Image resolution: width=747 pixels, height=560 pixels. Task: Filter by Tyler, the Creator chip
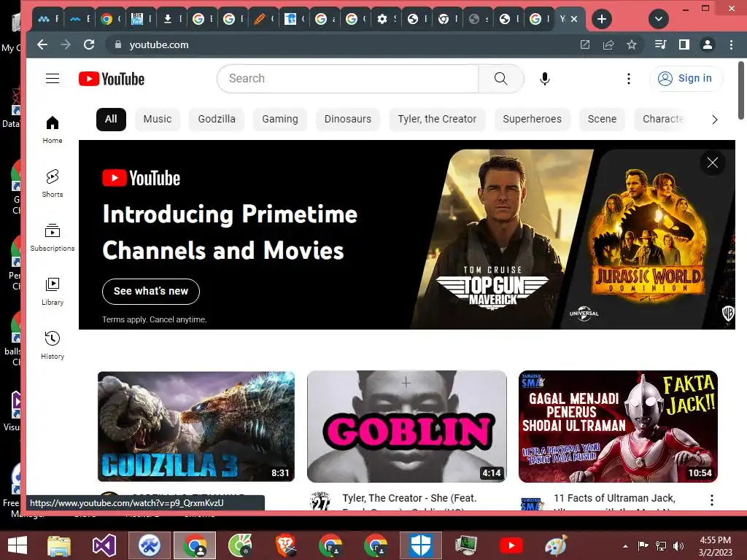437,119
